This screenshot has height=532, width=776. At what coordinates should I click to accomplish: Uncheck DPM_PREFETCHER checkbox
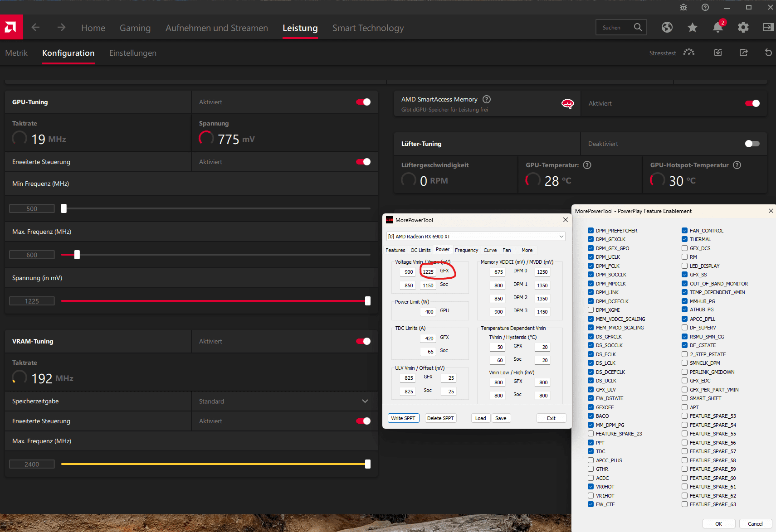click(591, 231)
